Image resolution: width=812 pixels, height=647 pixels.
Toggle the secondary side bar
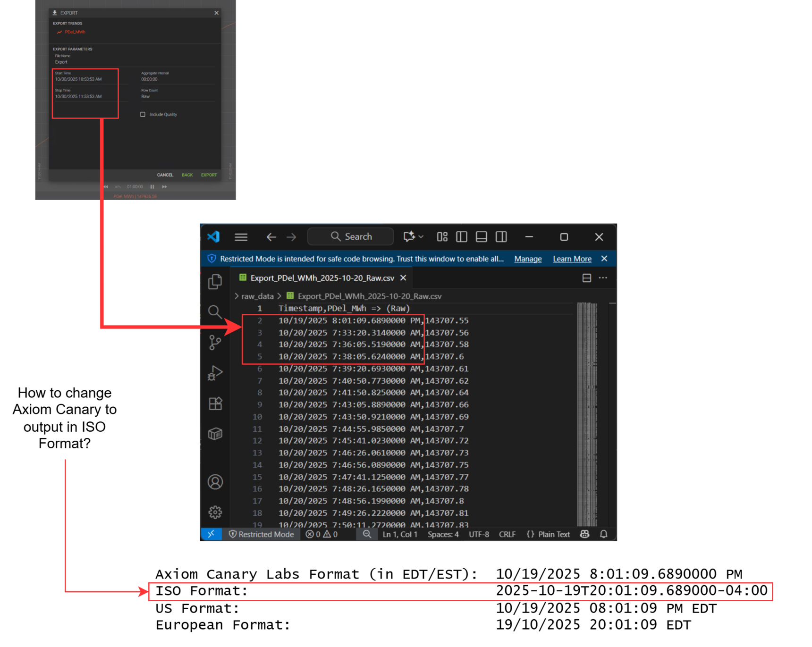501,237
